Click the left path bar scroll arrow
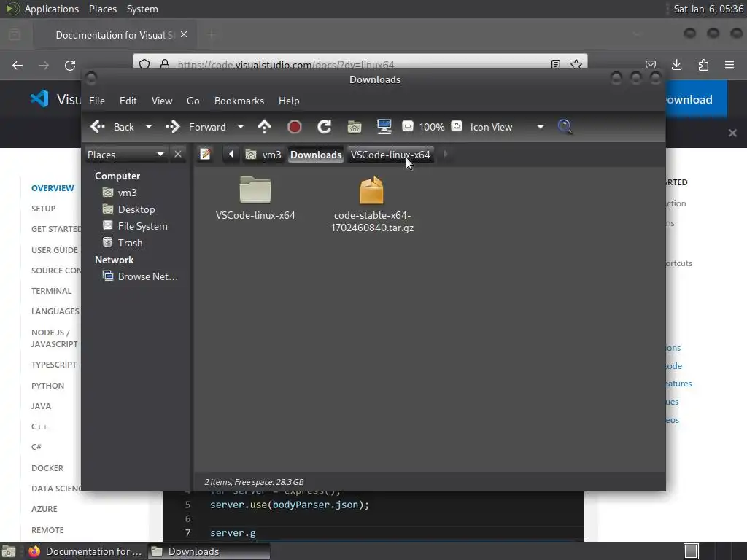Screen dimensions: 747x560 231,155
